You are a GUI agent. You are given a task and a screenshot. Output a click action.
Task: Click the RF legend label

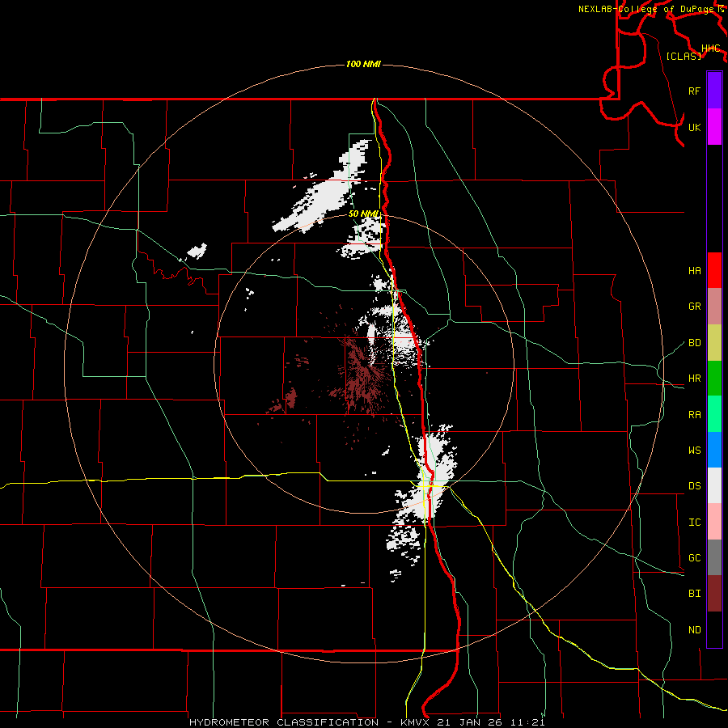pyautogui.click(x=694, y=91)
